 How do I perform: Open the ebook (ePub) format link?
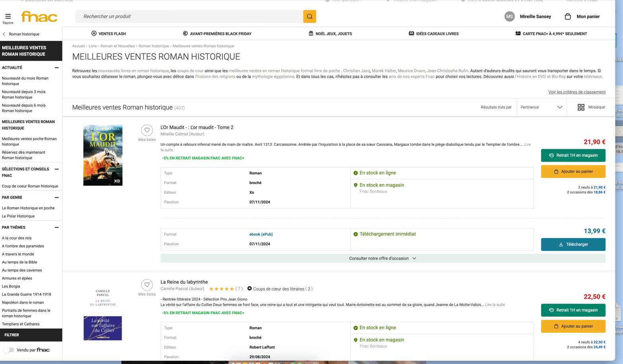tap(261, 235)
